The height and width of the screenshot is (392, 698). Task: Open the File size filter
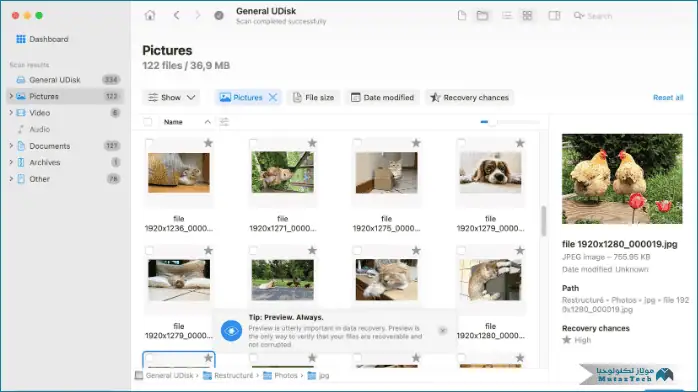point(313,97)
